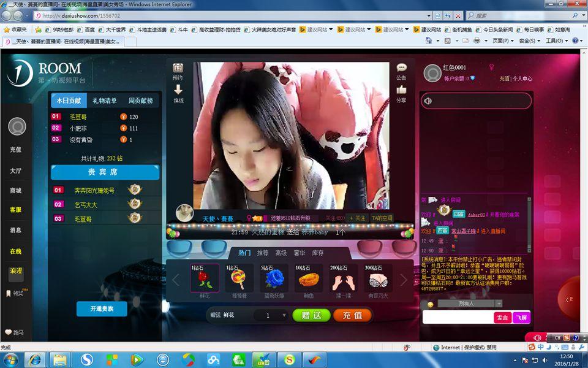Image resolution: width=588 pixels, height=368 pixels.
Task: Click the IE refresh button
Action: (448, 16)
